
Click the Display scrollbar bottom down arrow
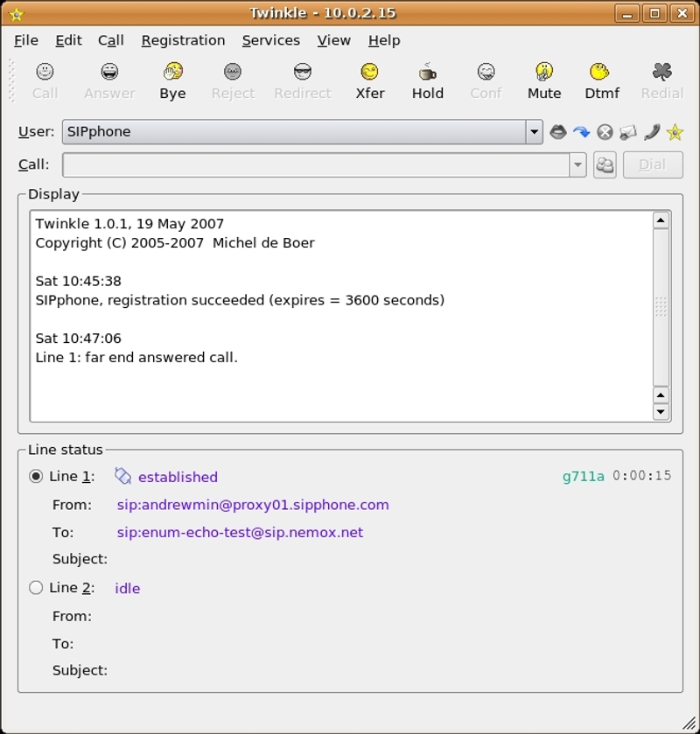pos(661,412)
